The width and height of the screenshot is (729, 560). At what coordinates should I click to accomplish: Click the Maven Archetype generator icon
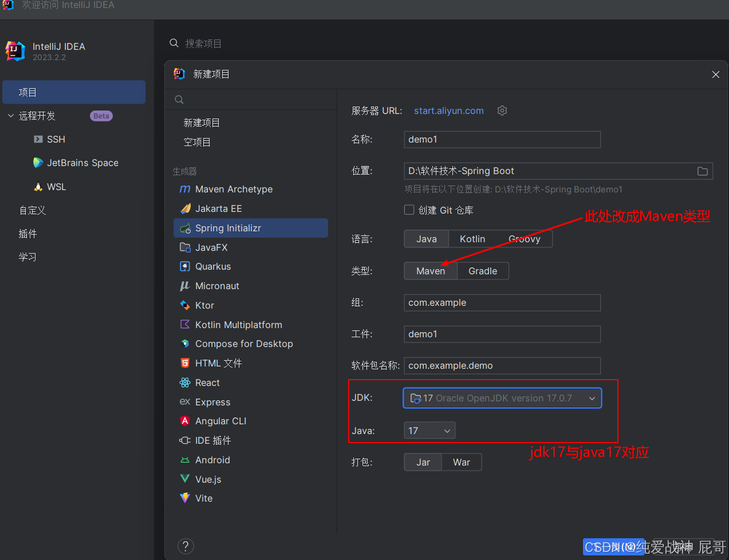click(x=185, y=189)
